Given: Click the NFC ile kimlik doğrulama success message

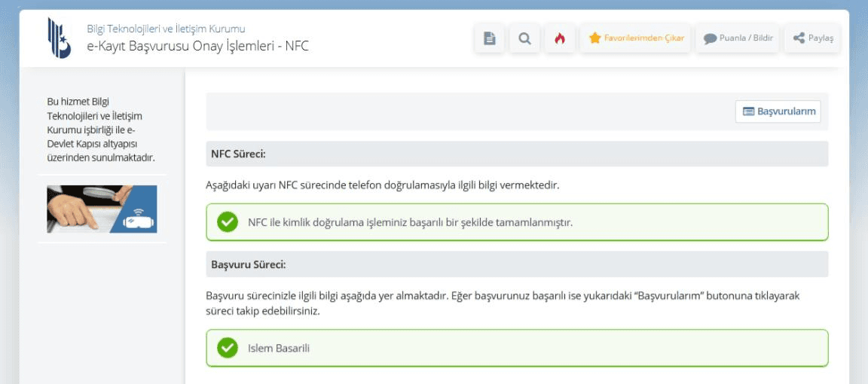Looking at the screenshot, I should click(x=410, y=223).
